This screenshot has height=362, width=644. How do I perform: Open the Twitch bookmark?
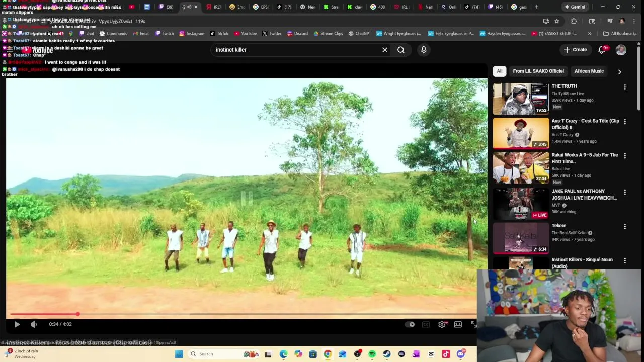pos(165,34)
